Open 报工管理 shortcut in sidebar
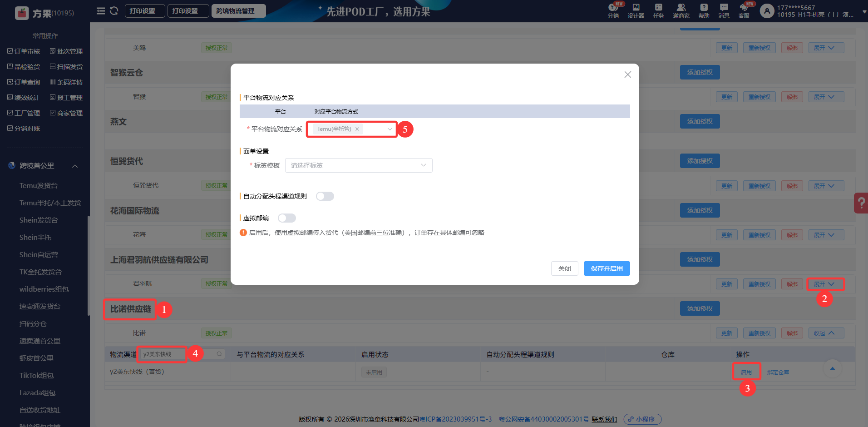This screenshot has width=868, height=427. 66,98
